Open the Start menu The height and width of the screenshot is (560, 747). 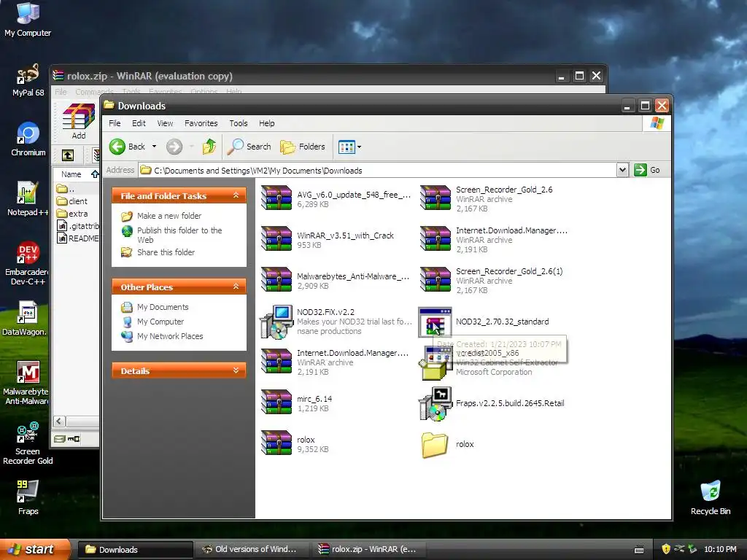click(x=35, y=550)
